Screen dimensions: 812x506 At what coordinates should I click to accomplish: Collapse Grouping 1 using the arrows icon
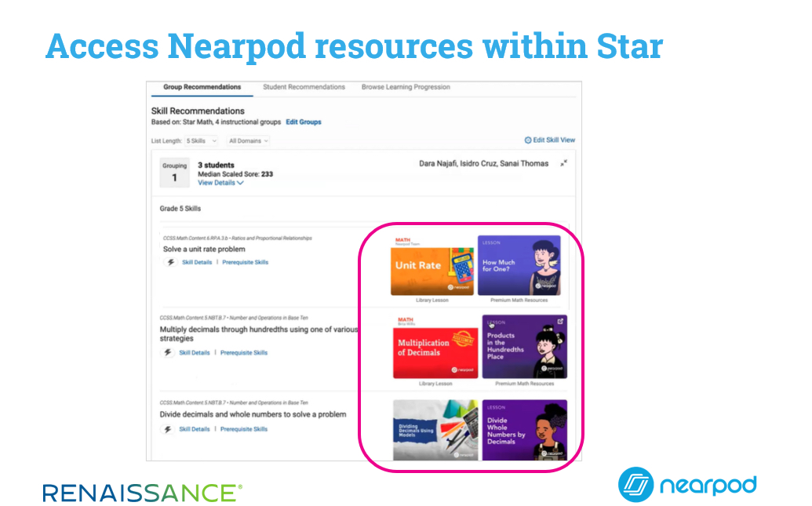(563, 163)
